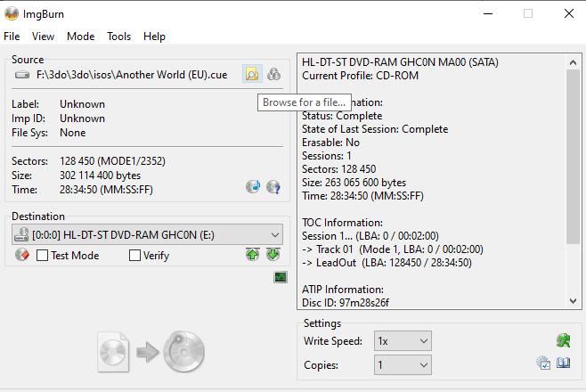Click the ImgBurn app icon in the title bar
Viewport: 586px width, 392px height.
pos(12,14)
